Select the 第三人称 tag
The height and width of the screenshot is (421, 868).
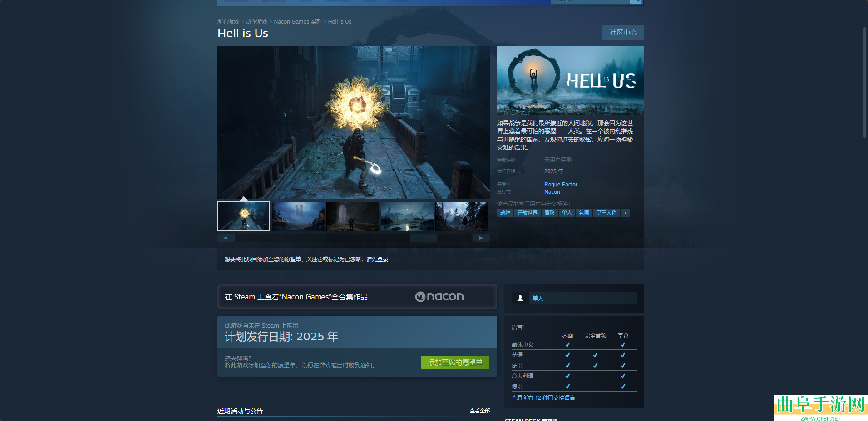click(607, 213)
